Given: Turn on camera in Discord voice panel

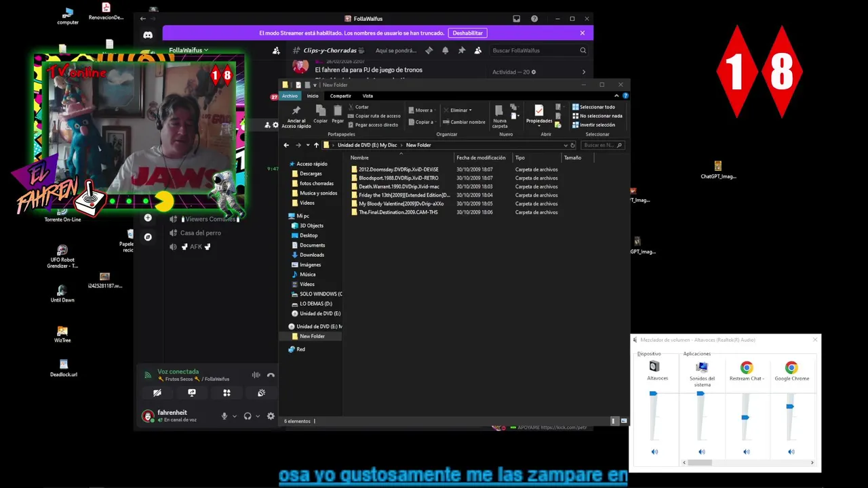Looking at the screenshot, I should [x=157, y=392].
